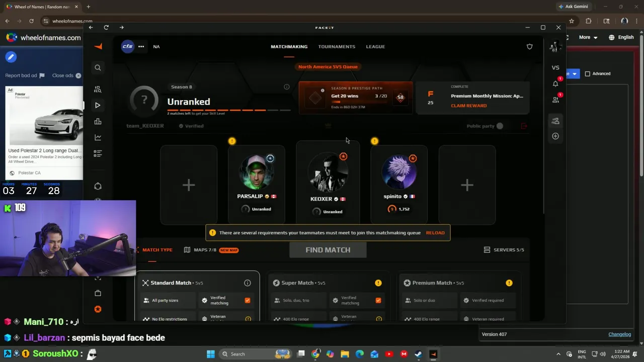644x362 pixels.
Task: Toggle Standard Match verified matching checkbox
Action: (x=247, y=300)
